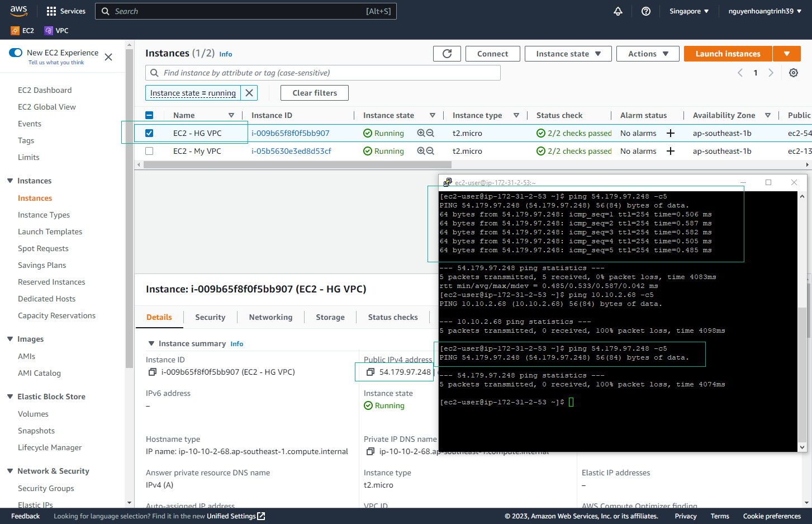Screen dimensions: 812x524
Task: Focus the top AWS Search box
Action: (246, 11)
